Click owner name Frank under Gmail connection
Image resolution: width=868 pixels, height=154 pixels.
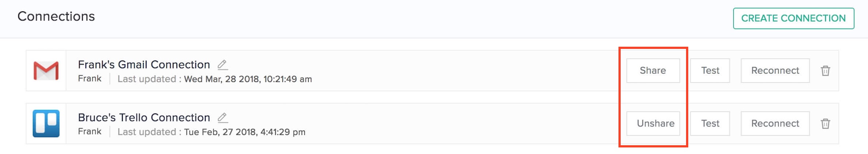(90, 79)
